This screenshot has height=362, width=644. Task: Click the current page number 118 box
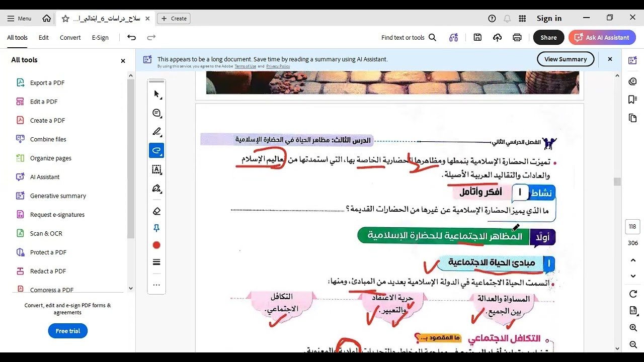[x=633, y=227]
